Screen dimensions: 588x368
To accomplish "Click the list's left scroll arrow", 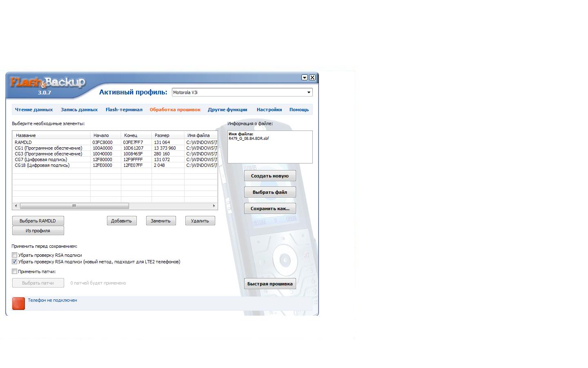I will tap(16, 206).
